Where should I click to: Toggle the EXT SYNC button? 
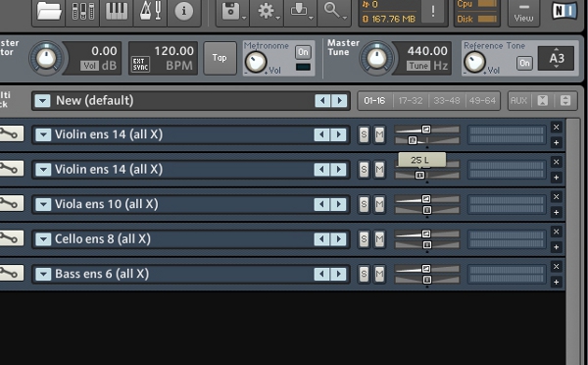140,64
